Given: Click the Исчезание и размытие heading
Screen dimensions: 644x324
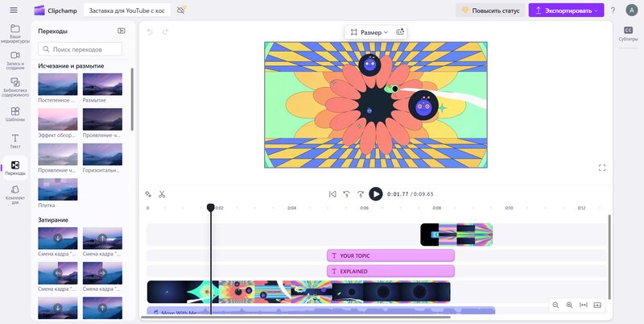Looking at the screenshot, I should click(71, 66).
